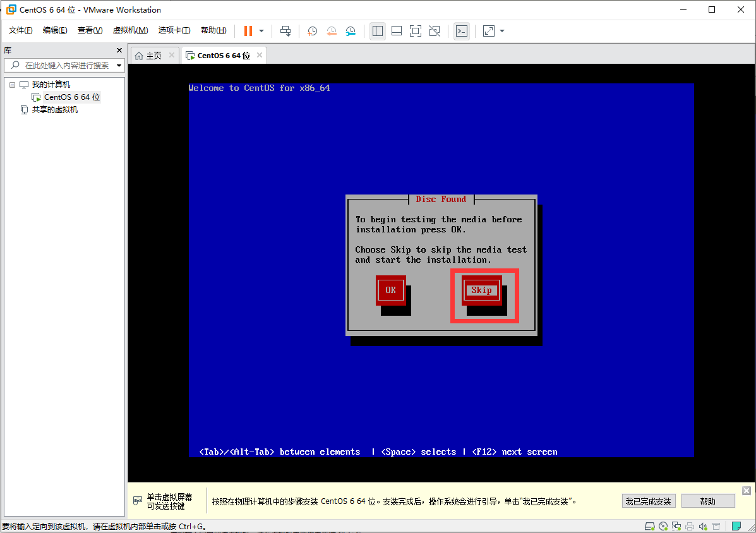Open the 选项卡(T) menu

[x=174, y=30]
